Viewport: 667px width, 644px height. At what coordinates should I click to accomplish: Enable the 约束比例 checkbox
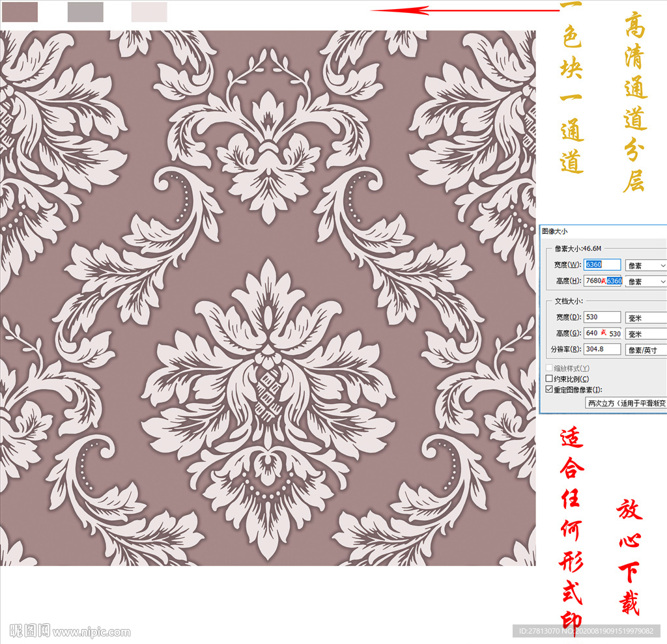tap(549, 378)
